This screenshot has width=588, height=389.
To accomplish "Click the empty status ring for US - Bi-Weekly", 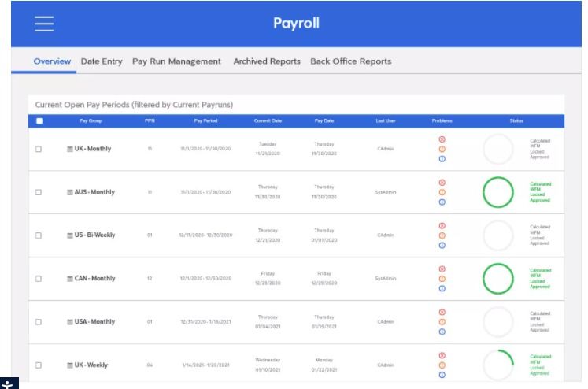I will (x=498, y=235).
